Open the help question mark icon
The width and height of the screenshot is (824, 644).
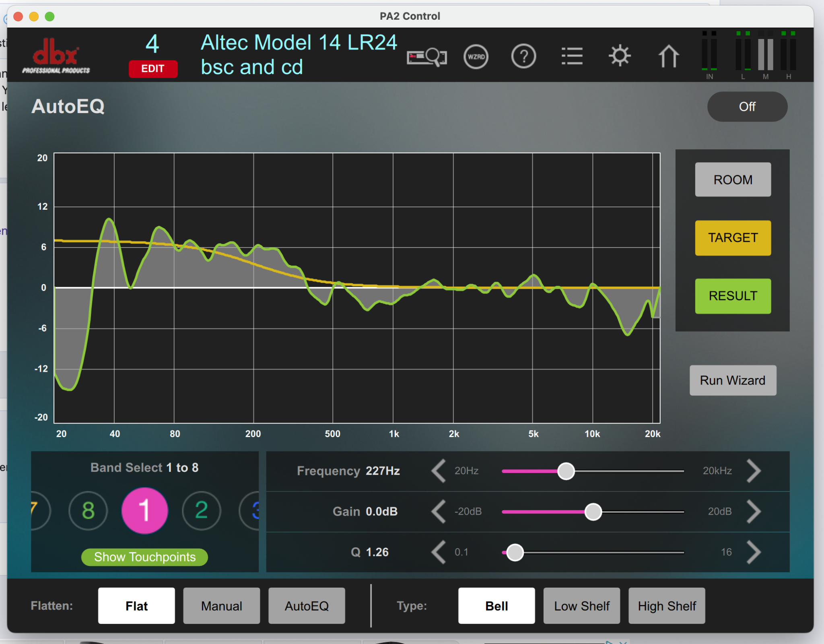(x=523, y=57)
